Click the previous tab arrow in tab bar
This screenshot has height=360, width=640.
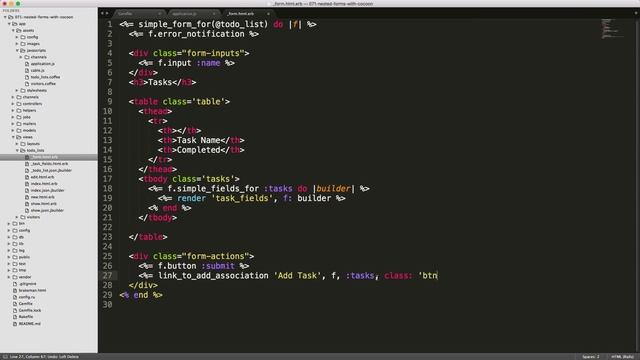tap(102, 13)
